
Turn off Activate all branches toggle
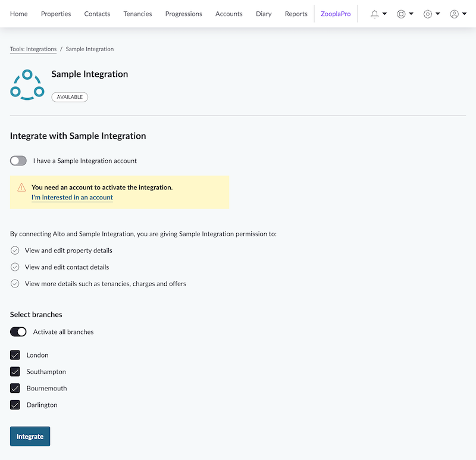pyautogui.click(x=18, y=331)
